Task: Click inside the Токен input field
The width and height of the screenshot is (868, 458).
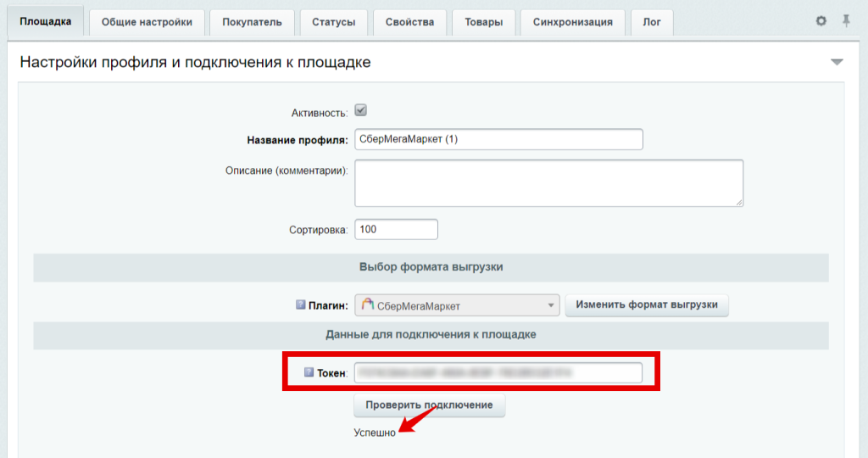Action: click(498, 372)
